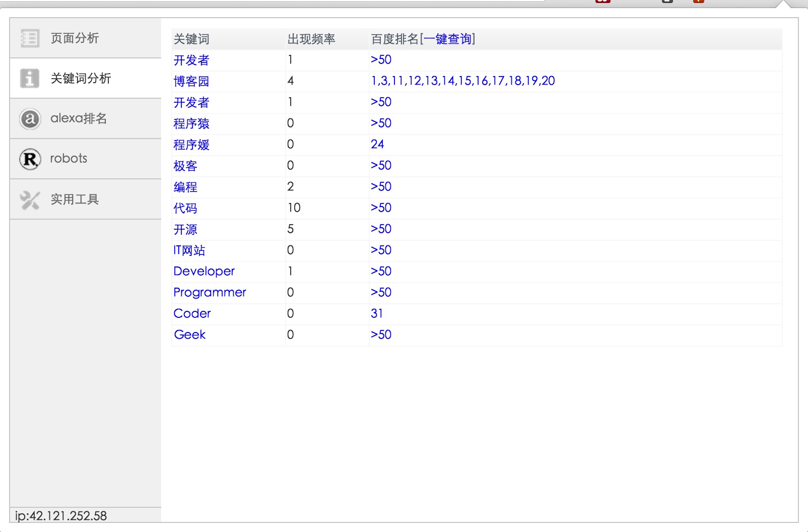Click the >50 ranking for Geek
The image size is (808, 532).
tap(381, 335)
